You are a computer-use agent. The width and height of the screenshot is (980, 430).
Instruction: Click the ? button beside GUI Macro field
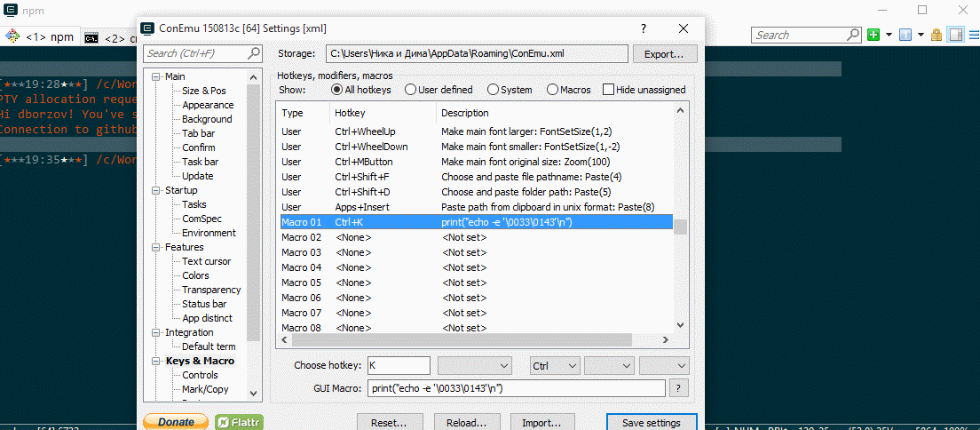coord(679,388)
